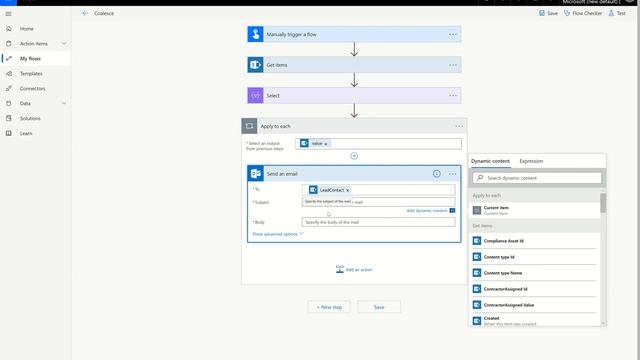Open Action items in sidebar

pos(34,44)
